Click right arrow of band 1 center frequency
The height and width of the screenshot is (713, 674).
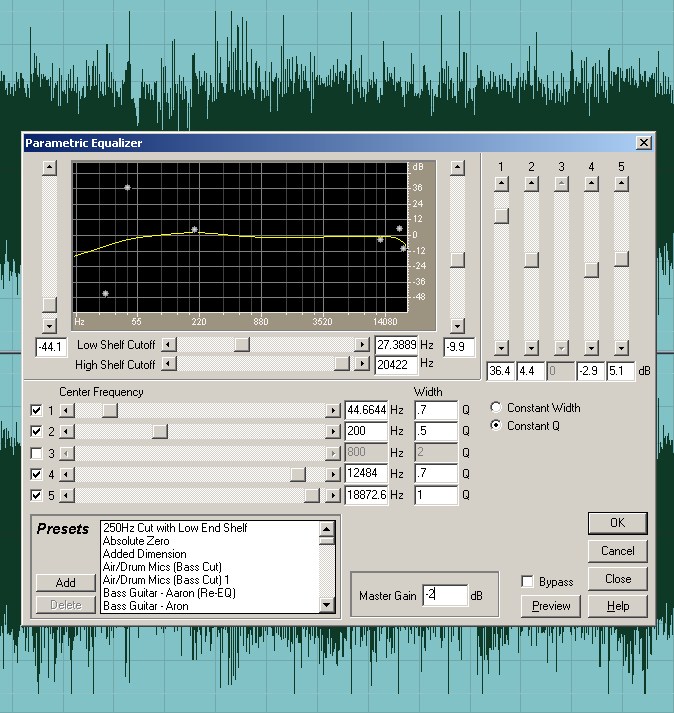(332, 410)
